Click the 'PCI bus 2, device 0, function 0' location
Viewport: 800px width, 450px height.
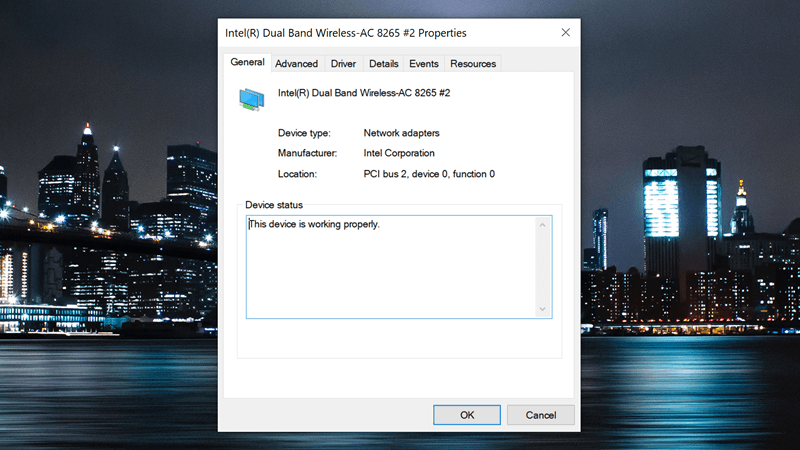click(429, 174)
